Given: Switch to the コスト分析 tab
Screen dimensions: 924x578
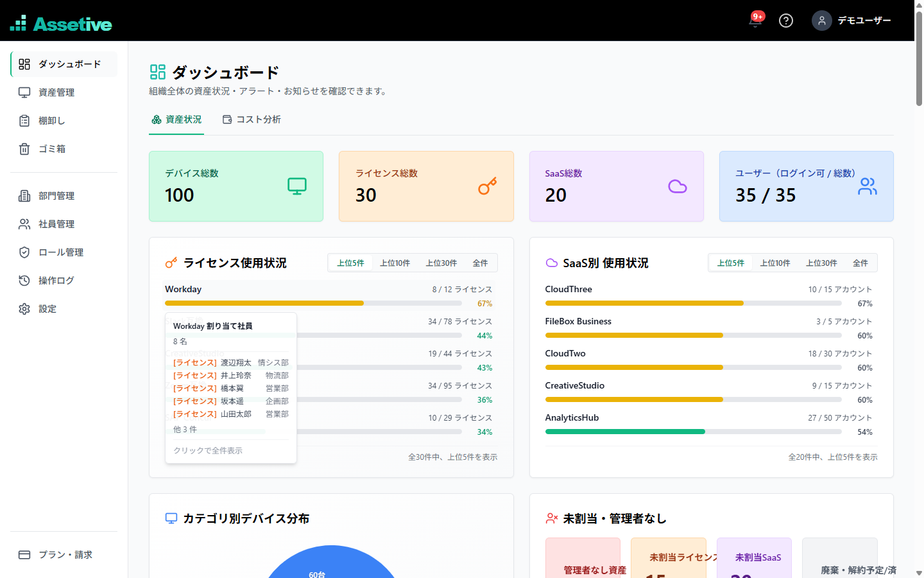Looking at the screenshot, I should click(x=252, y=119).
